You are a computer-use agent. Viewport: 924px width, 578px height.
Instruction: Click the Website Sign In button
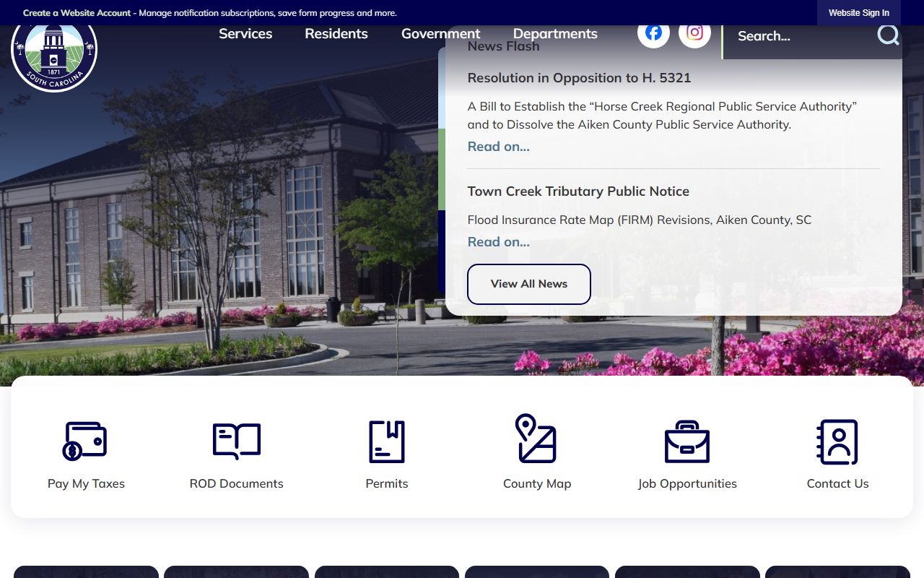859,13
